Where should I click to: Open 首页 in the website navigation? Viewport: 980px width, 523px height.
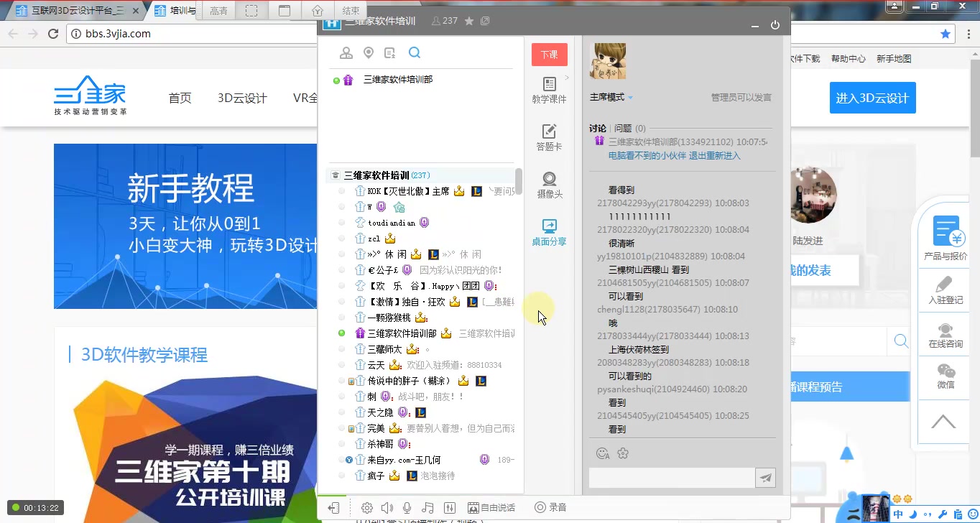180,98
